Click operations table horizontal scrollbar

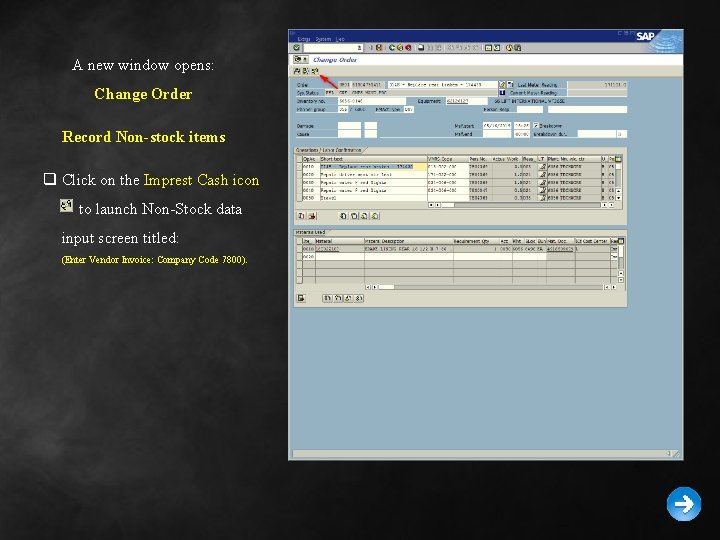[x=522, y=205]
